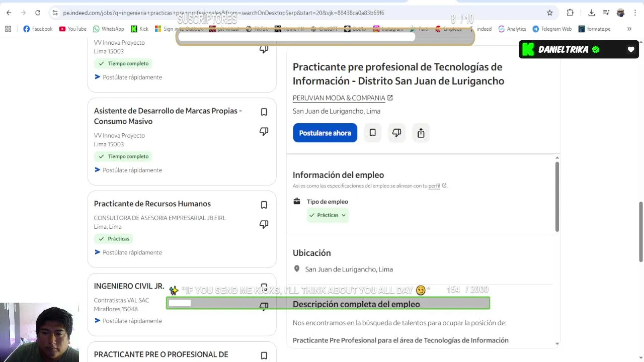Open Practicante de Recursos Humanos listing
Viewport: 644px width, 362px height.
tap(152, 204)
